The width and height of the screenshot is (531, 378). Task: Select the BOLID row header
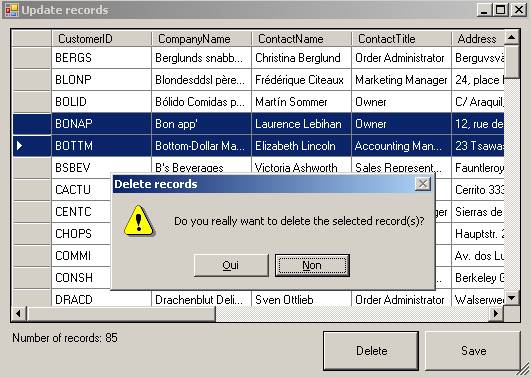(x=31, y=102)
